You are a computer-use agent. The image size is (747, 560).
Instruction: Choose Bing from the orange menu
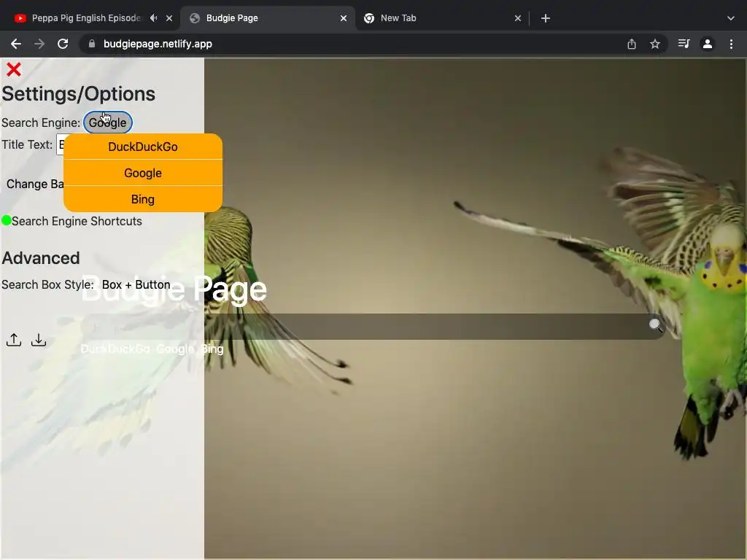pos(143,199)
